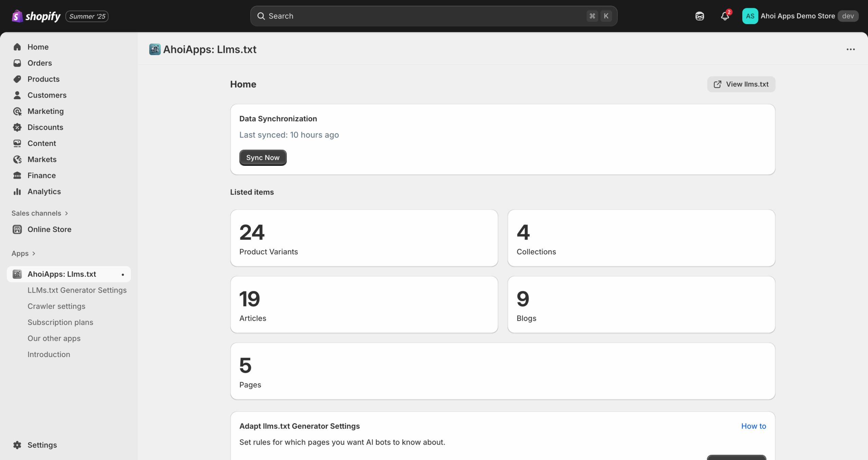Go to Crawler settings
Image resolution: width=868 pixels, height=460 pixels.
[56, 306]
